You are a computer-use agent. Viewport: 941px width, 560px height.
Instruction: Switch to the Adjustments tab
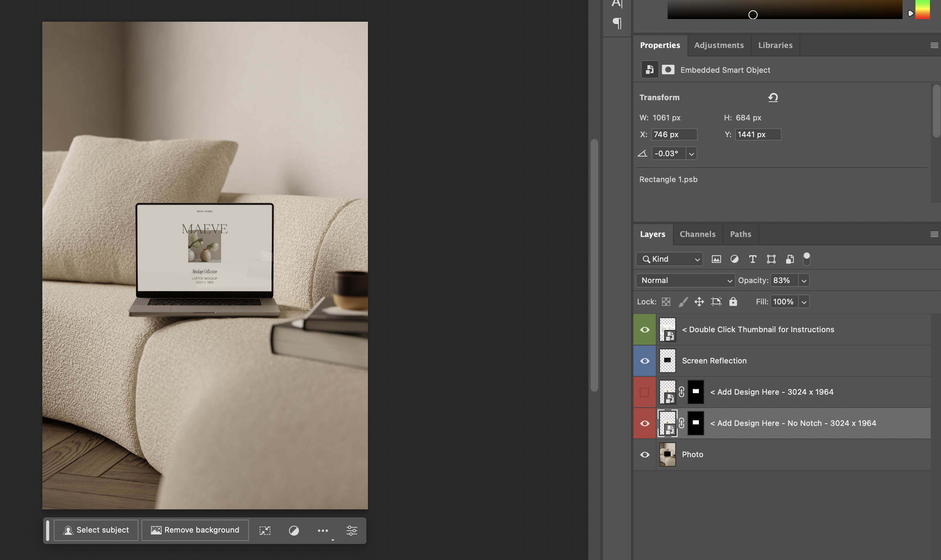[719, 45]
